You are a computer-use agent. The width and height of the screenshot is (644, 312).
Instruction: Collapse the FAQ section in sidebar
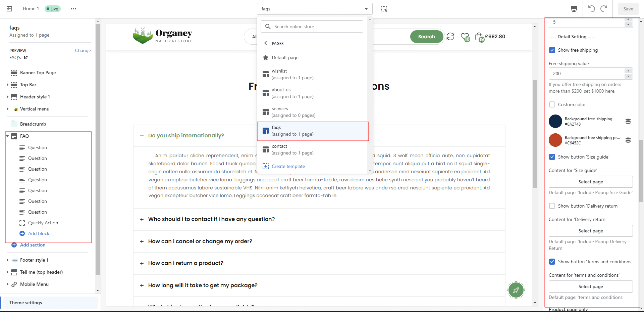pyautogui.click(x=7, y=136)
